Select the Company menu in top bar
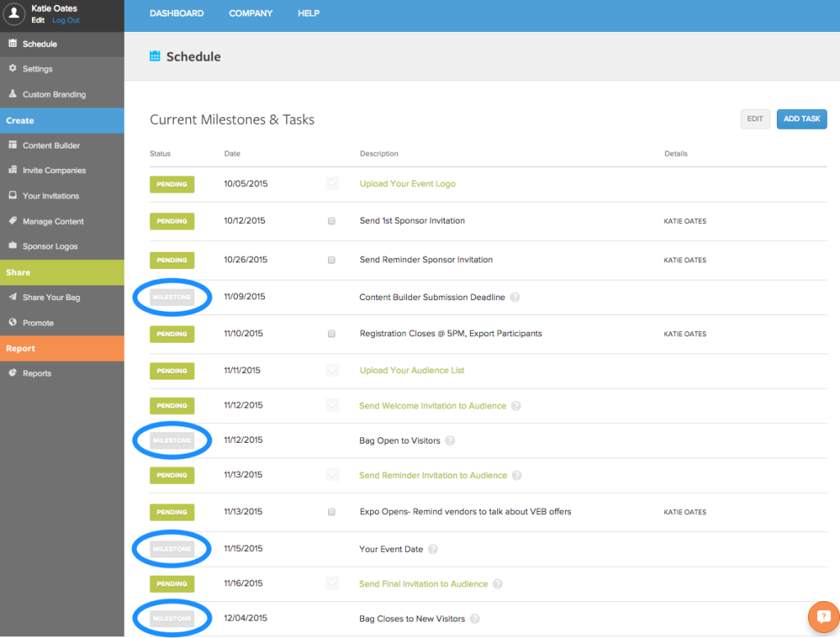The image size is (840, 638). coord(250,13)
